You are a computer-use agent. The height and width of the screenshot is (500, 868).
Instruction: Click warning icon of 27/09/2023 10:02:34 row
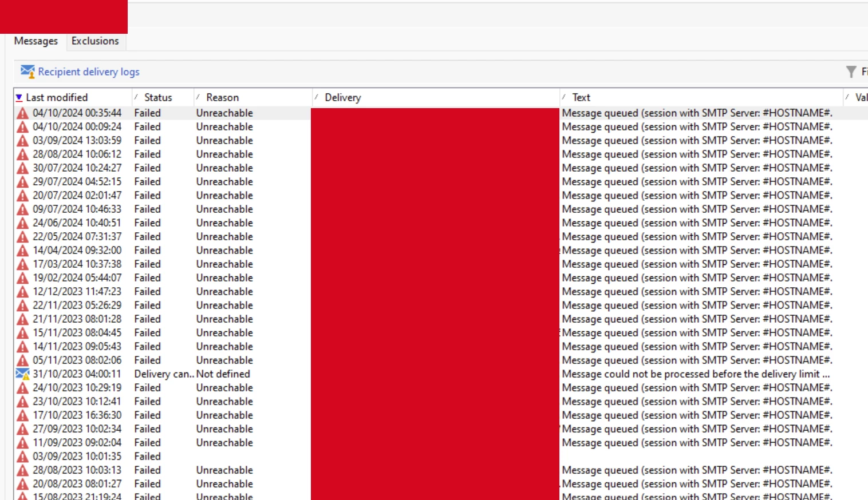click(22, 429)
